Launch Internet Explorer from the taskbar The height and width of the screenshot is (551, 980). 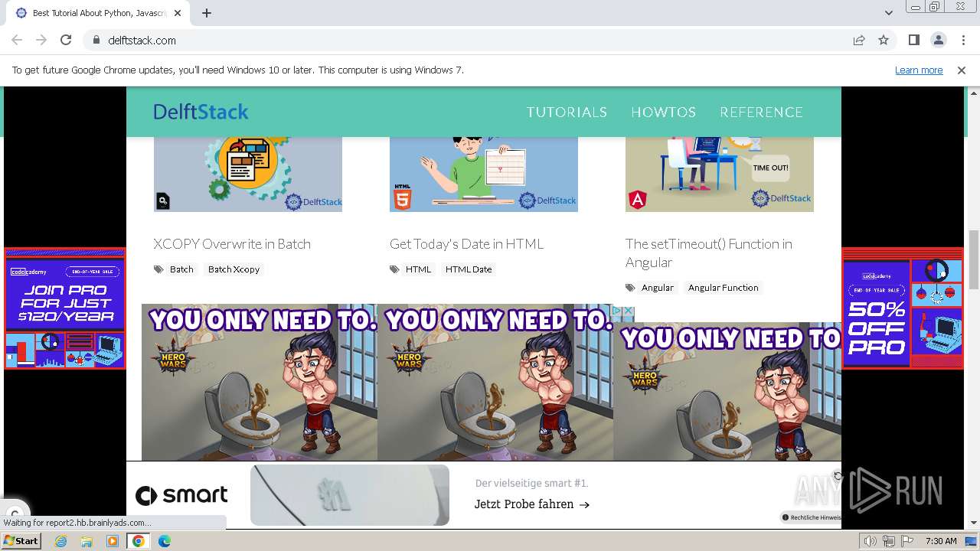[60, 541]
